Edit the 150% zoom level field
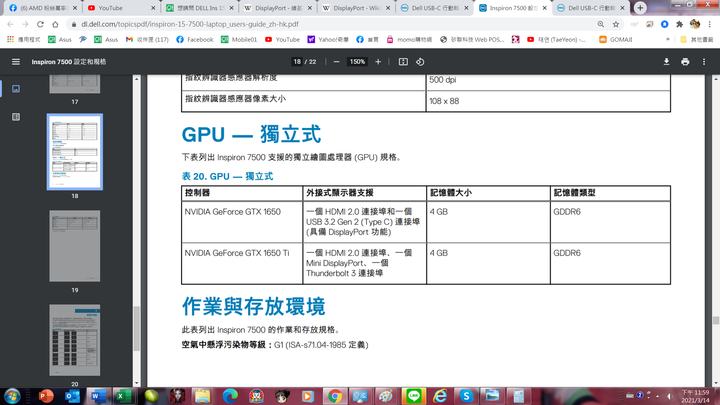This screenshot has height=405, width=720. [x=357, y=62]
